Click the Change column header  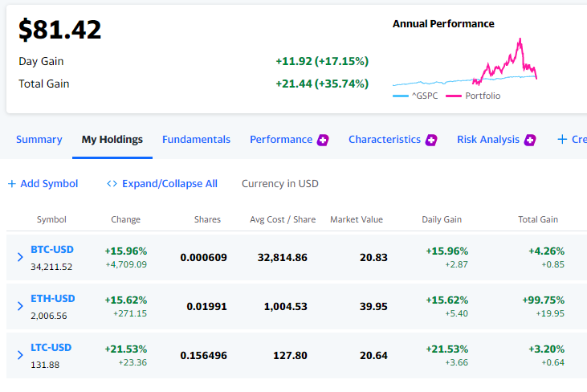[x=126, y=219]
